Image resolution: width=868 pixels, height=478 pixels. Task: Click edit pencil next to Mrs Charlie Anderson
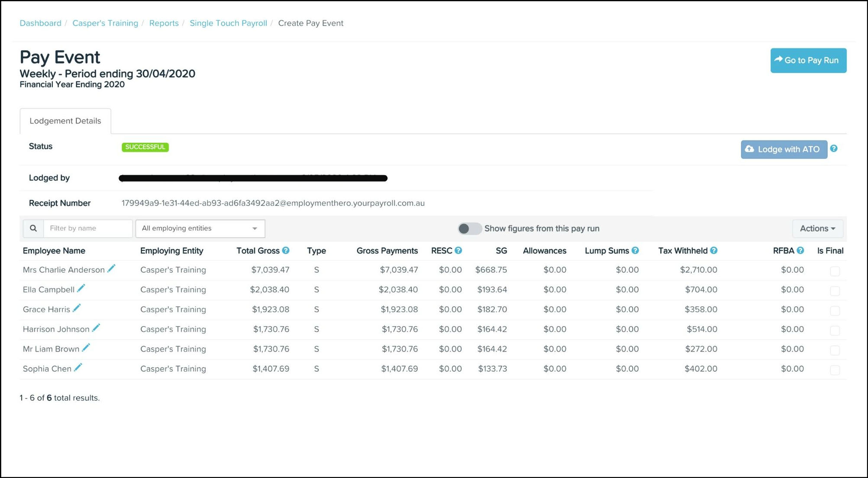tap(111, 269)
